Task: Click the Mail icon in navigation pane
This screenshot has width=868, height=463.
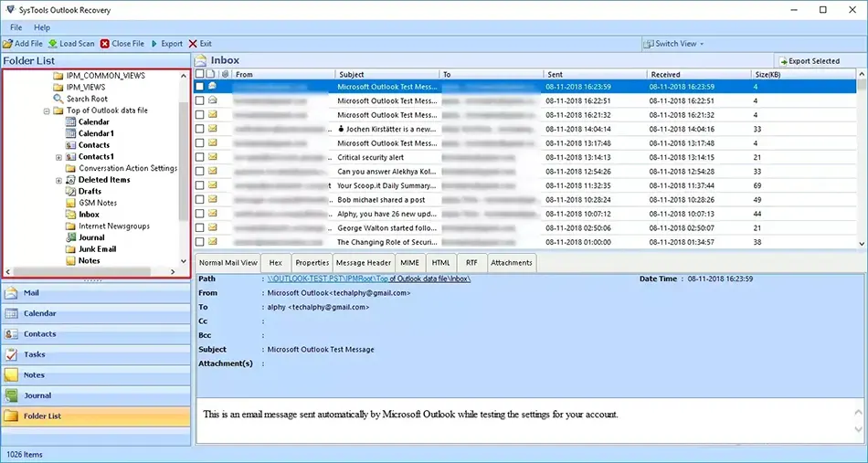Action: click(11, 293)
